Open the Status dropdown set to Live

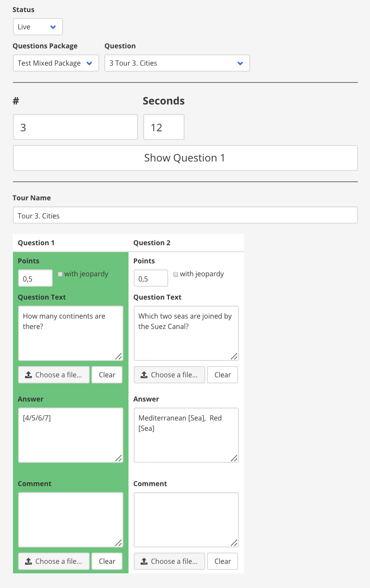pos(38,27)
